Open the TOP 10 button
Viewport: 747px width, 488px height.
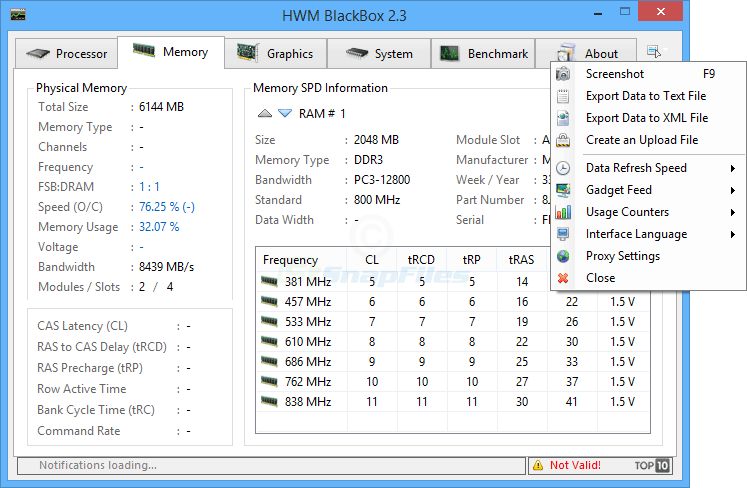652,465
